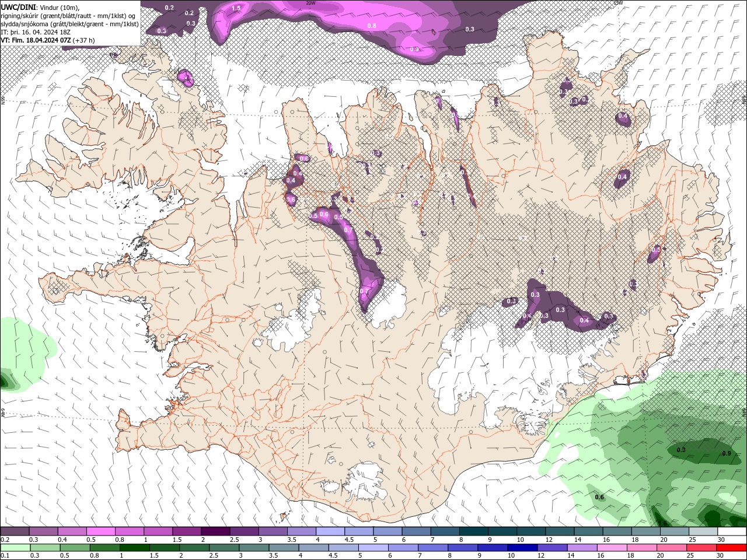Click the 0.6 rain value offshore southeast
The image size is (747, 560).
599,497
